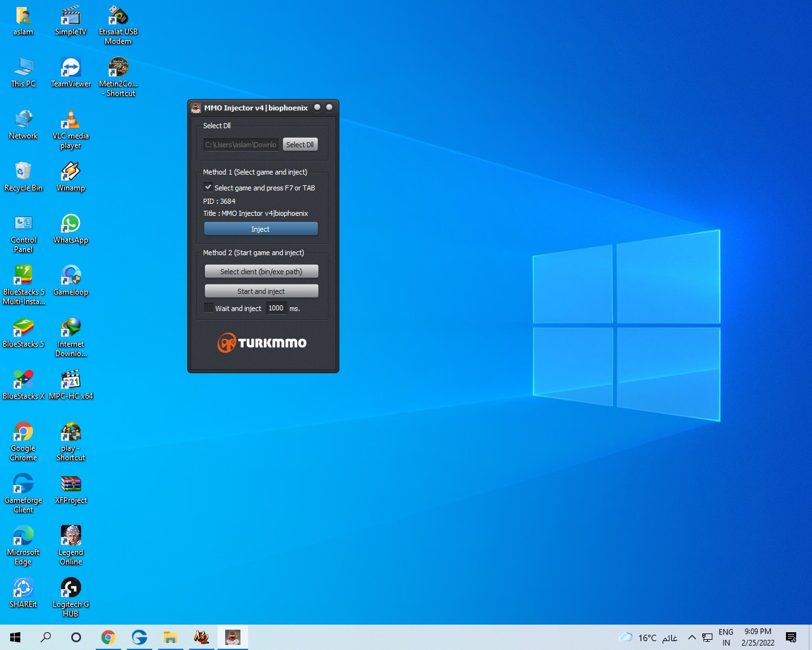Select BlueStacks 5 Multi-Instance icon
Screen dimensions: 812x650
click(23, 286)
